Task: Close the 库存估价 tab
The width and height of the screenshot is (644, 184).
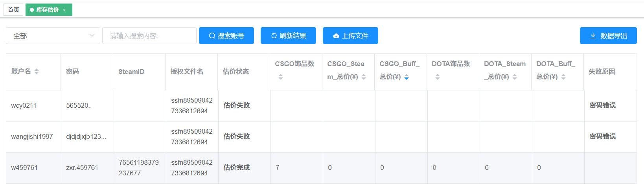Action: (64, 10)
